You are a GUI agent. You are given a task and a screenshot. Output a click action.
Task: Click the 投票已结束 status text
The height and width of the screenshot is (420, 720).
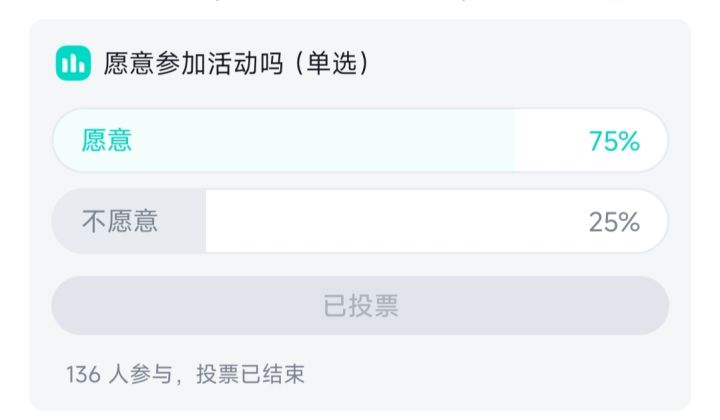[250, 375]
